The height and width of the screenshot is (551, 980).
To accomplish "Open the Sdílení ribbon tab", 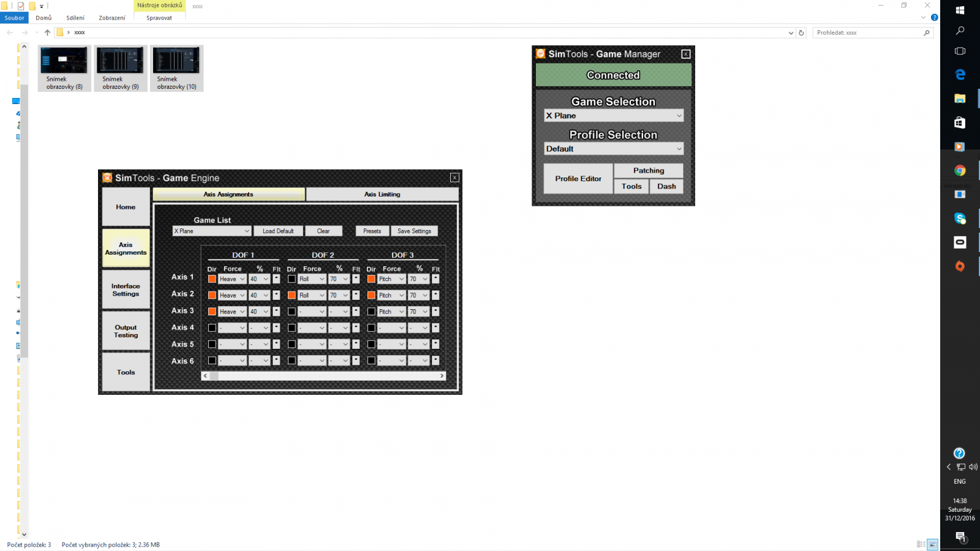I will coord(75,18).
